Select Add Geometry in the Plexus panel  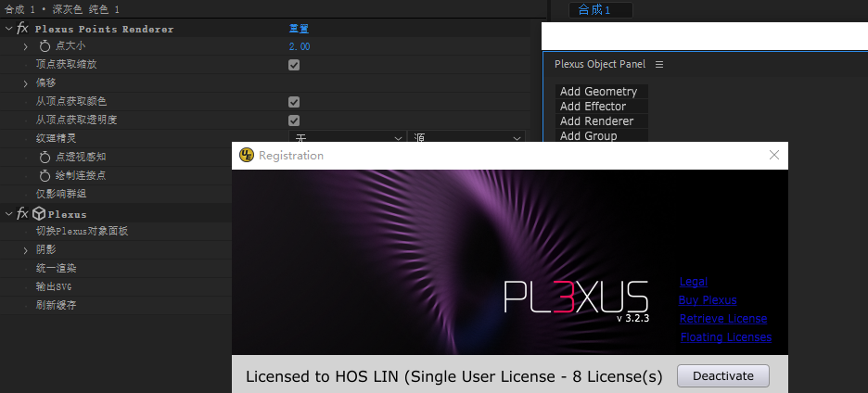coord(598,92)
